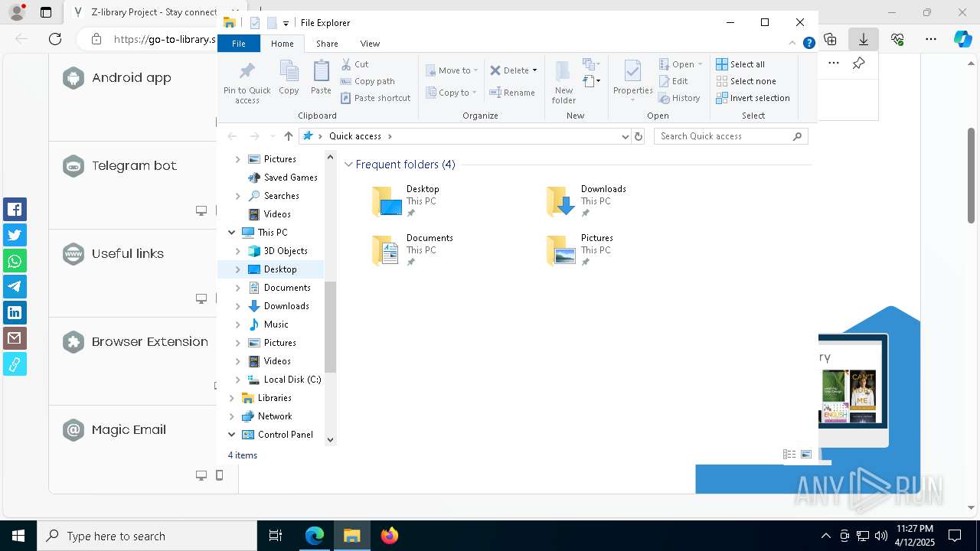
Task: Click Edit in the ribbon
Action: click(x=673, y=81)
